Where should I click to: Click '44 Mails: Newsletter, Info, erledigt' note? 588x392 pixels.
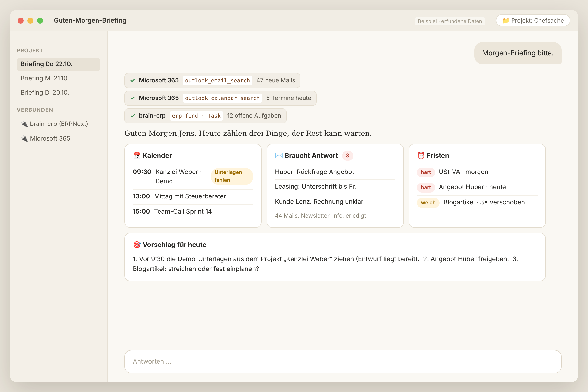[320, 216]
